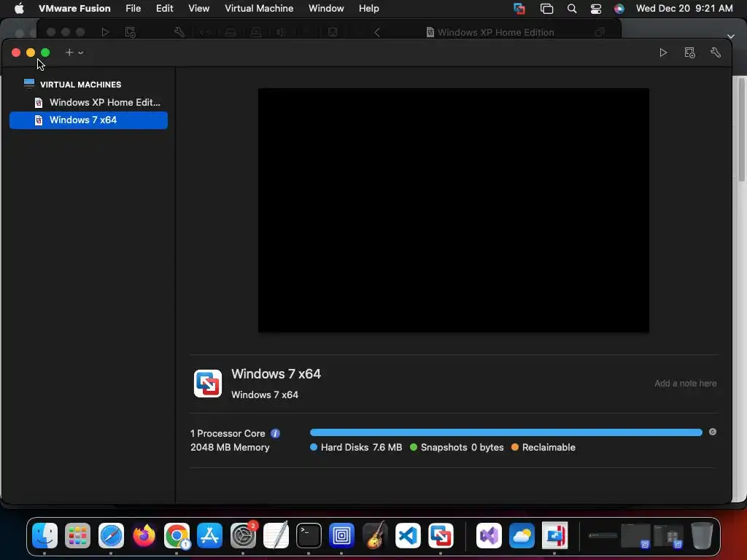The height and width of the screenshot is (560, 747).
Task: Open the Edit menu
Action: (164, 8)
